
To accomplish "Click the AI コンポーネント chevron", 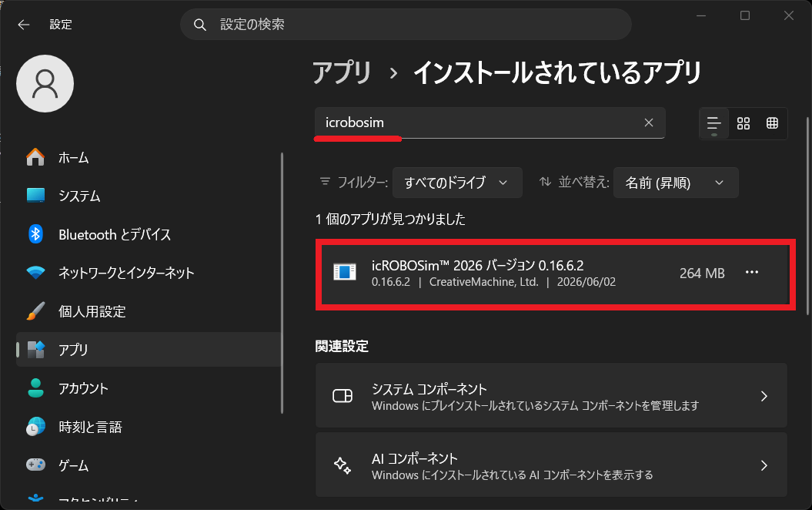I will pyautogui.click(x=764, y=465).
